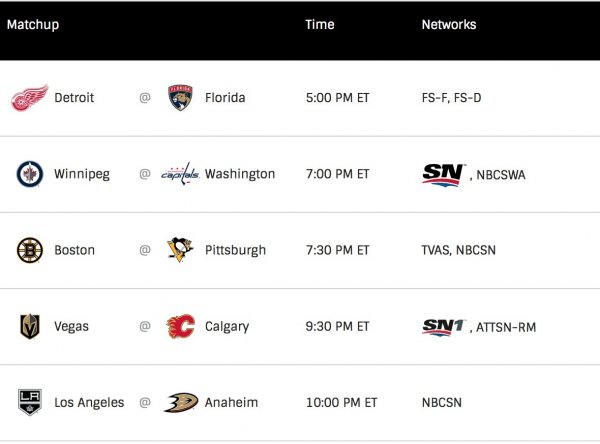Click the Florida Panthers logo
This screenshot has height=444, width=600.
[180, 98]
